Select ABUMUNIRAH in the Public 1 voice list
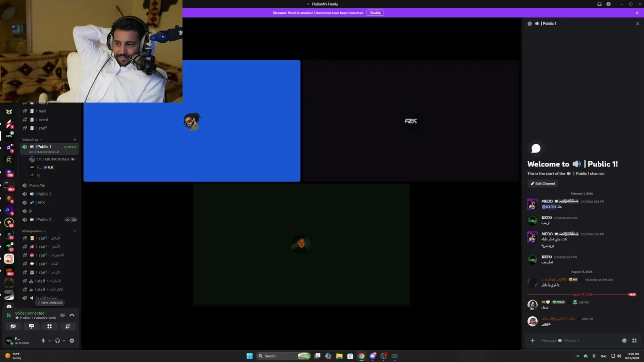 click(x=53, y=159)
